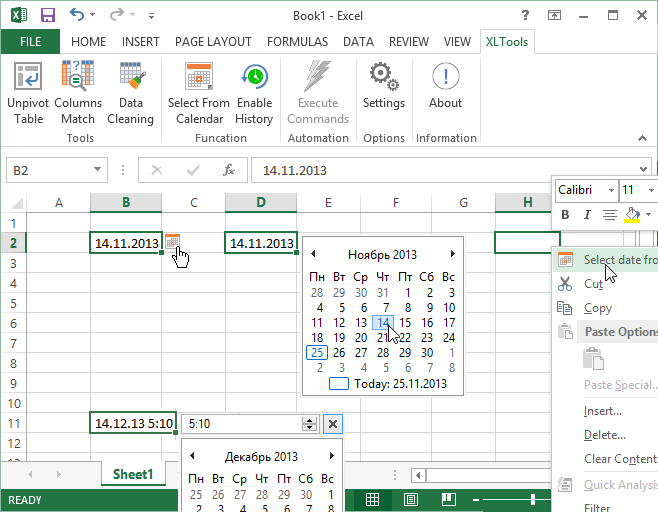Open Ribbon Display Options

[554, 16]
